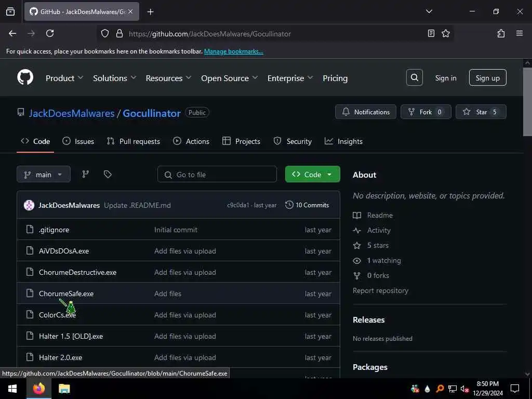The height and width of the screenshot is (399, 532).
Task: Expand the Enterprise menu
Action: point(290,78)
